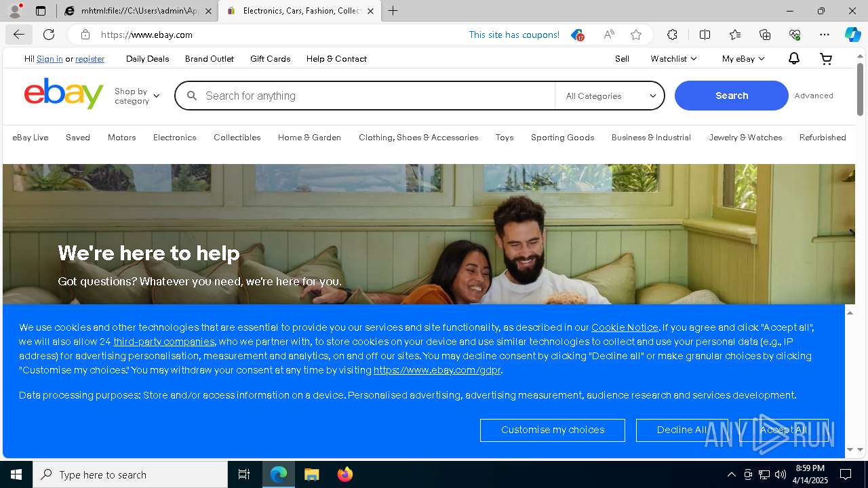Select the Toys category
This screenshot has height=488, width=868.
pyautogui.click(x=505, y=138)
